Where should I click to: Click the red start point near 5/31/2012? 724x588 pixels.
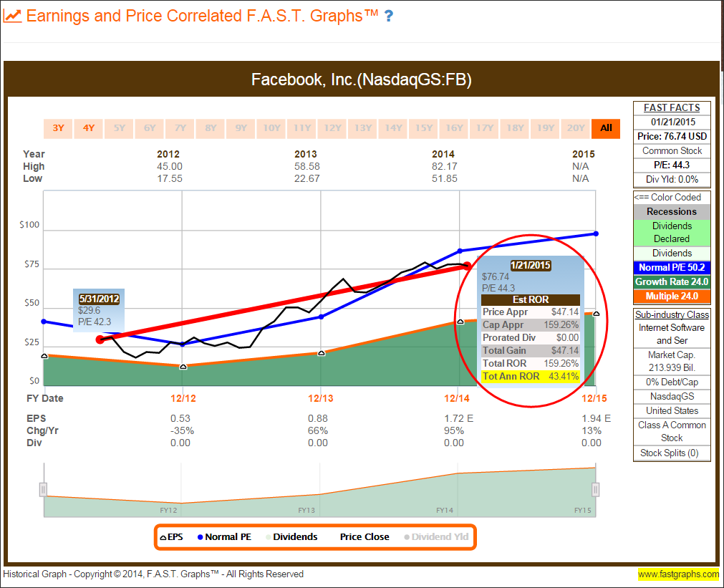[x=100, y=339]
